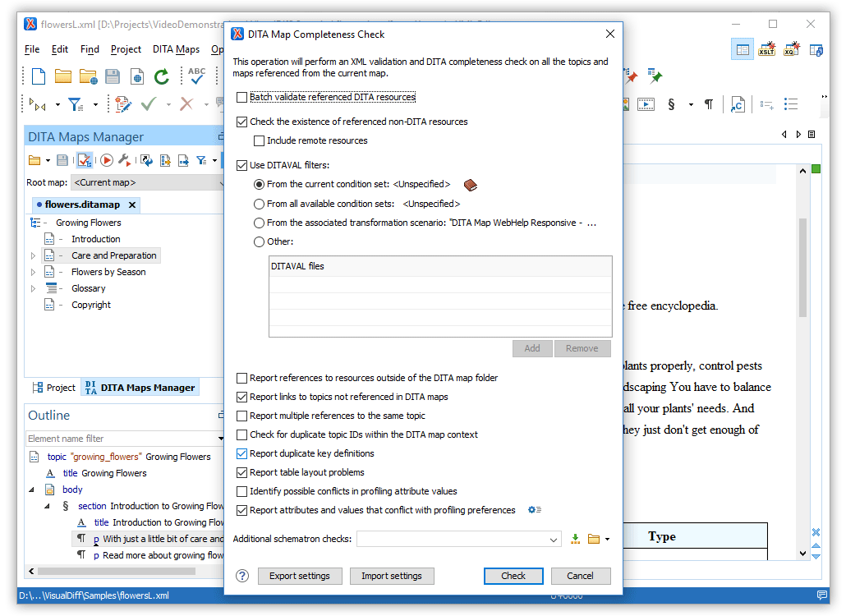Image resolution: width=846 pixels, height=616 pixels.
Task: Click the speech bubble icon in status bar
Action: [x=821, y=595]
